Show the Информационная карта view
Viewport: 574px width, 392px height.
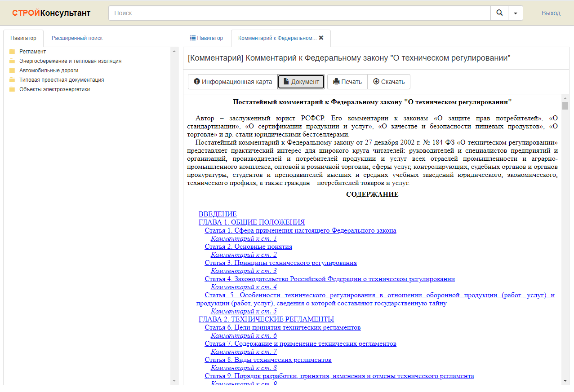[233, 82]
